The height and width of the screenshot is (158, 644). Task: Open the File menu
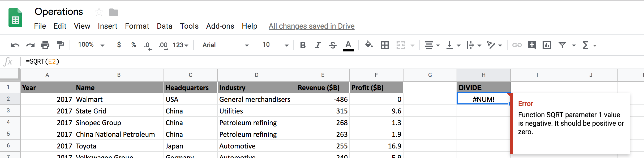coord(40,26)
